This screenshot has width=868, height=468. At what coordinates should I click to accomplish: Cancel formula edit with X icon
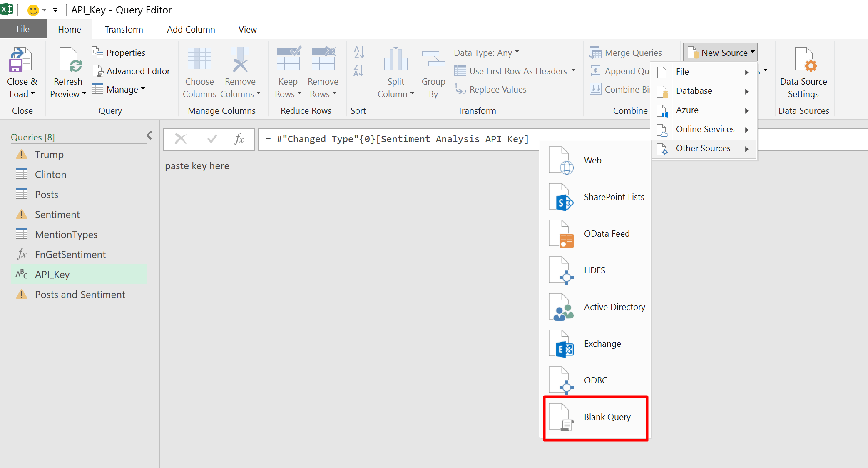coord(181,139)
